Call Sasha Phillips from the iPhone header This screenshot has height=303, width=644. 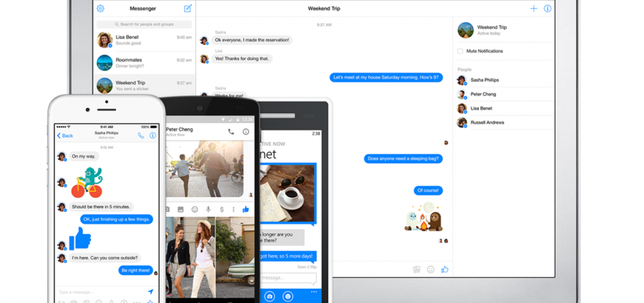coord(141,136)
